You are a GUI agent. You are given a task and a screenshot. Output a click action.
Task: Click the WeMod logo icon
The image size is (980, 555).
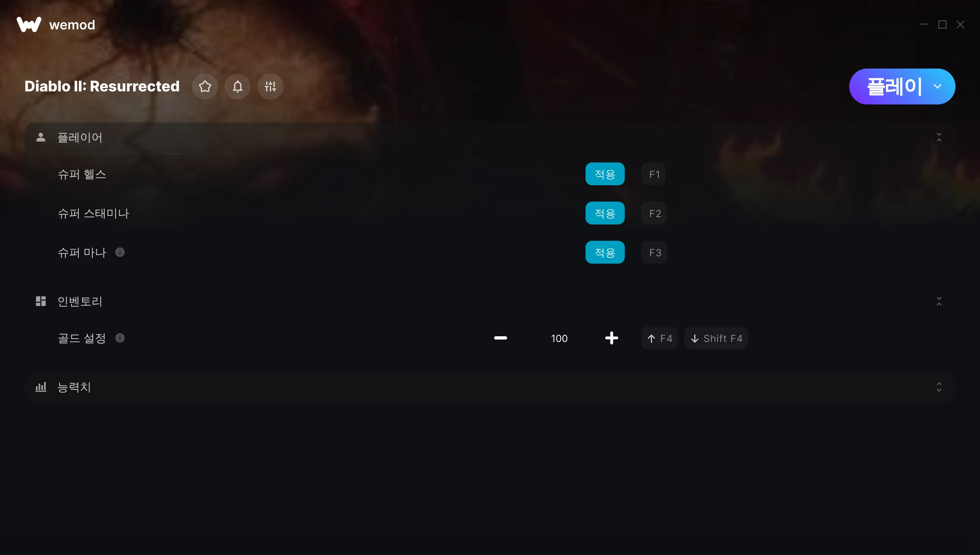tap(29, 24)
